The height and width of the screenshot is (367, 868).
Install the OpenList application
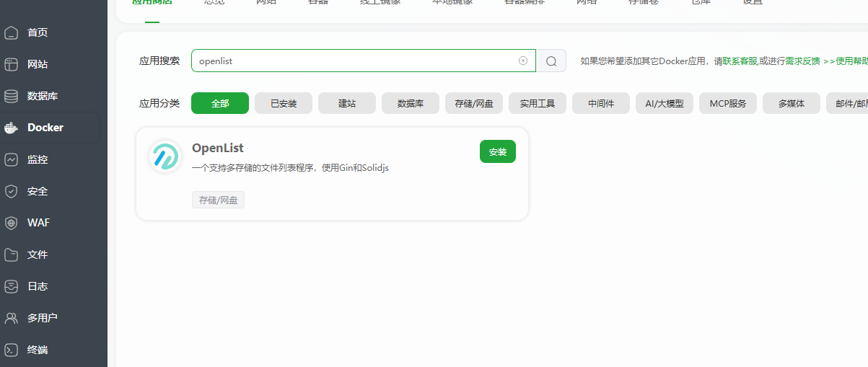497,151
